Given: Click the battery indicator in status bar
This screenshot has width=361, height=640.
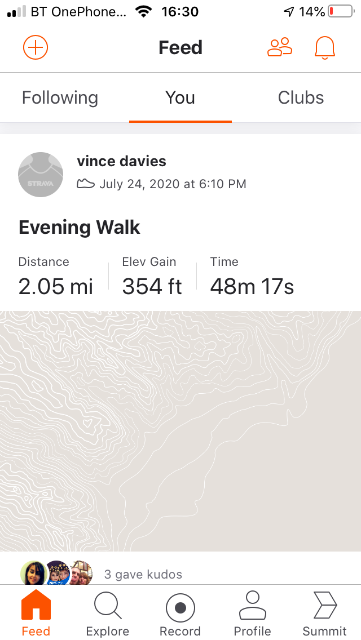Looking at the screenshot, I should pyautogui.click(x=341, y=11).
